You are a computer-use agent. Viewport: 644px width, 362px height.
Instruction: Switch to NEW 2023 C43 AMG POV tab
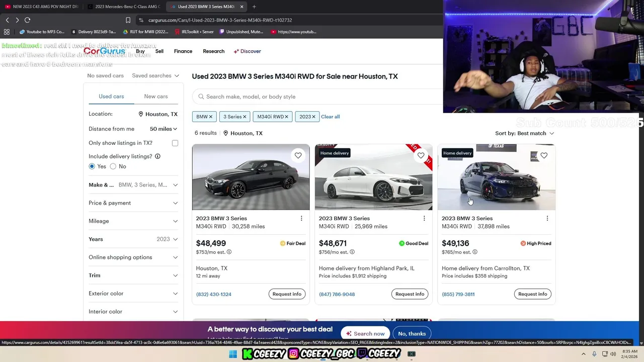pyautogui.click(x=41, y=7)
